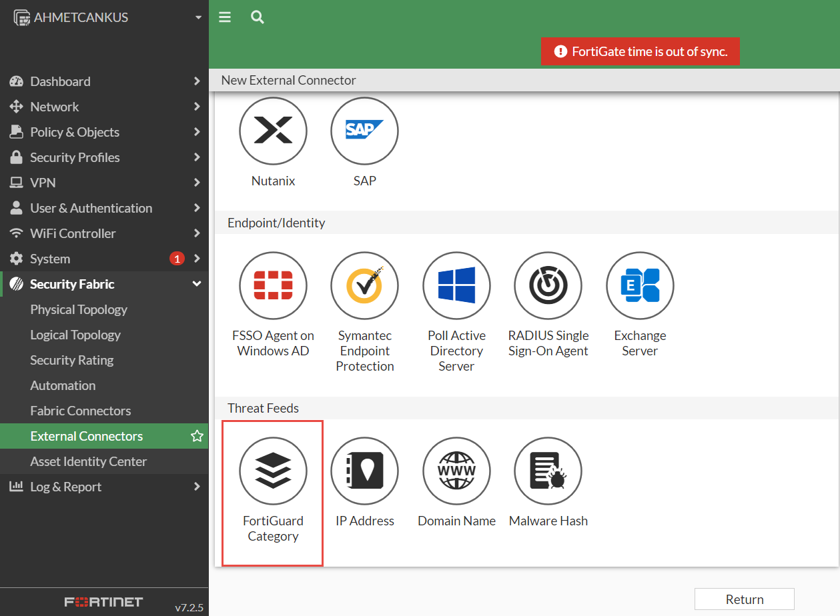840x616 pixels.
Task: Expand the Dashboard menu chevron
Action: click(x=197, y=81)
